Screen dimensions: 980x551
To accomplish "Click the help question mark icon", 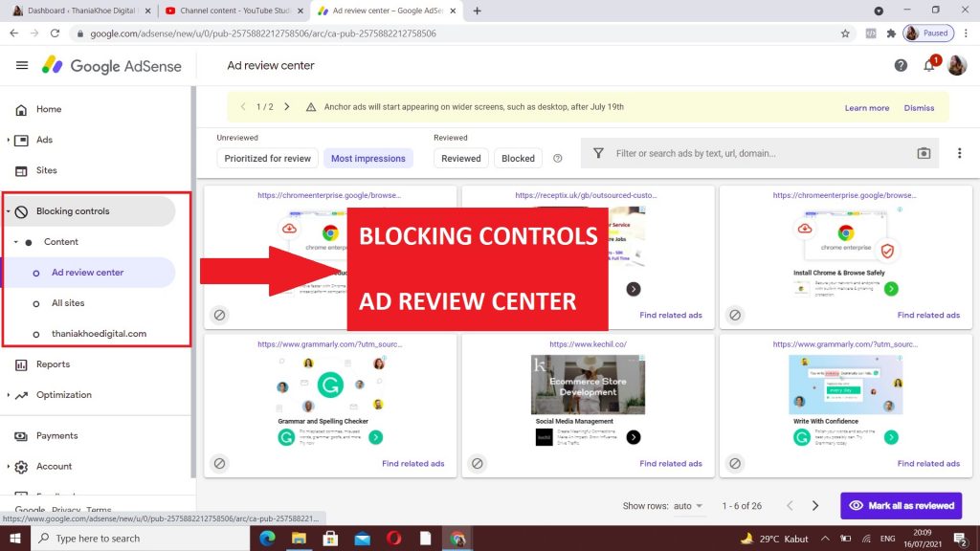I will pos(901,66).
